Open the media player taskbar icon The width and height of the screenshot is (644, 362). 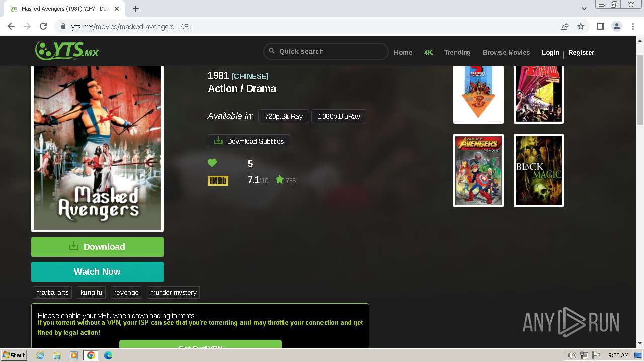point(74,355)
